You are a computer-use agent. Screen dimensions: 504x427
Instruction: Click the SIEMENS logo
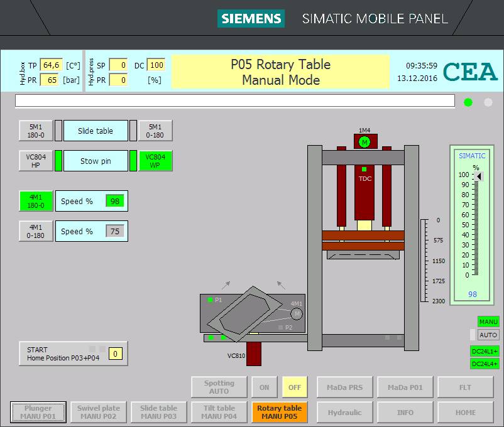(x=251, y=19)
